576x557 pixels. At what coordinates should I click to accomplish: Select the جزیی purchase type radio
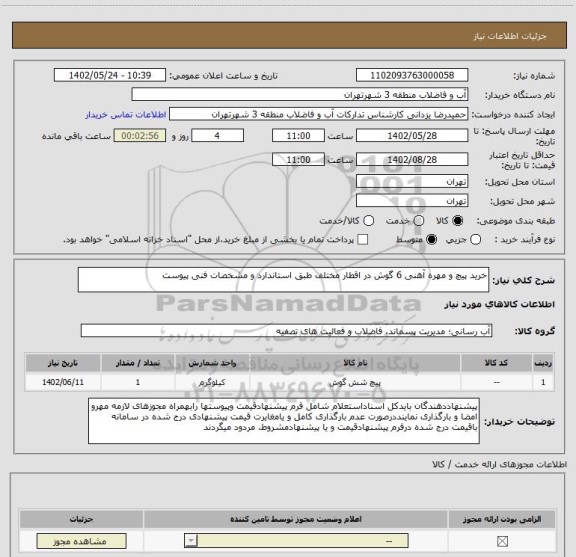tap(476, 240)
